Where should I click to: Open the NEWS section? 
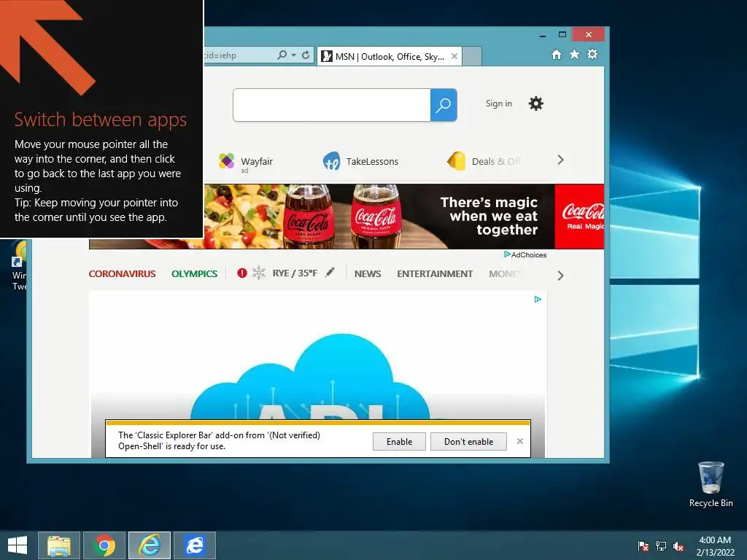pos(368,274)
